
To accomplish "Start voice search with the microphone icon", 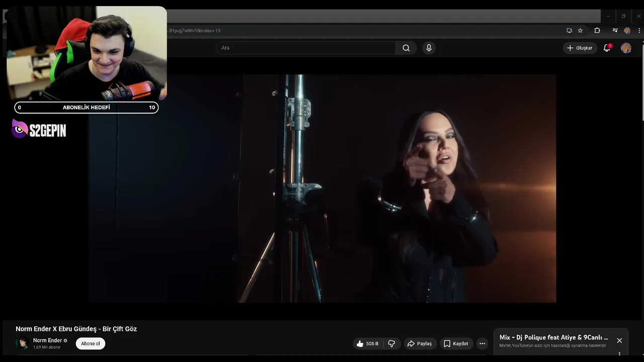I will [429, 48].
